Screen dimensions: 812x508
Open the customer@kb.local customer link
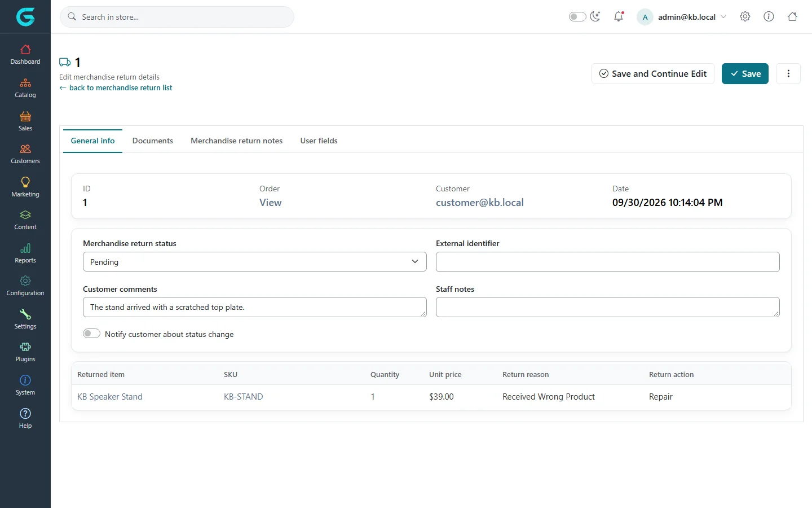[480, 203]
